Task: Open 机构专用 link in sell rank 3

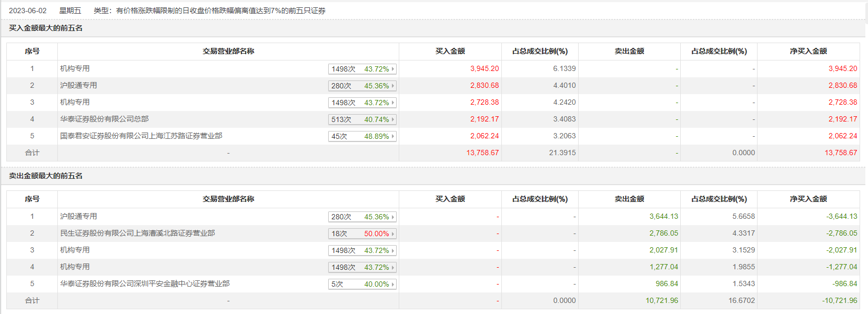Action: tap(75, 250)
